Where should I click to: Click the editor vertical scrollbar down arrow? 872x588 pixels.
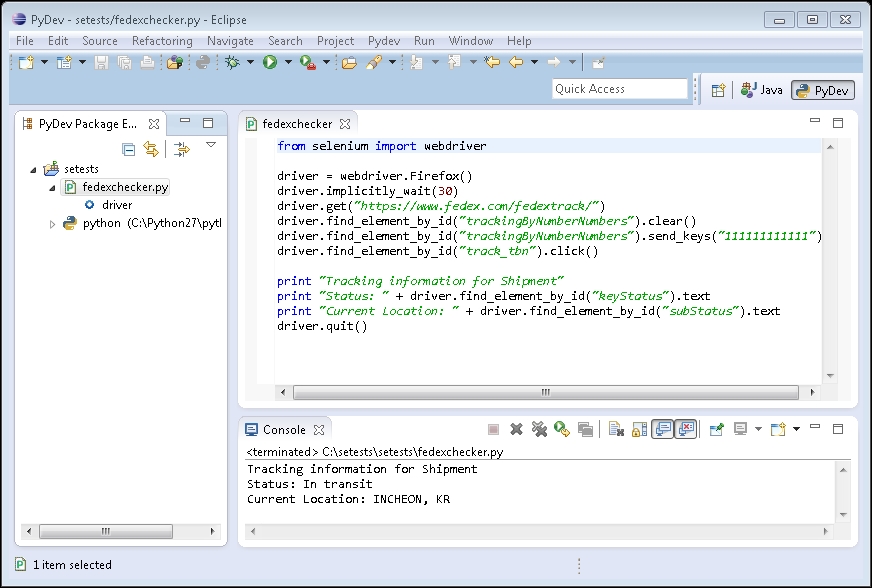tap(830, 376)
